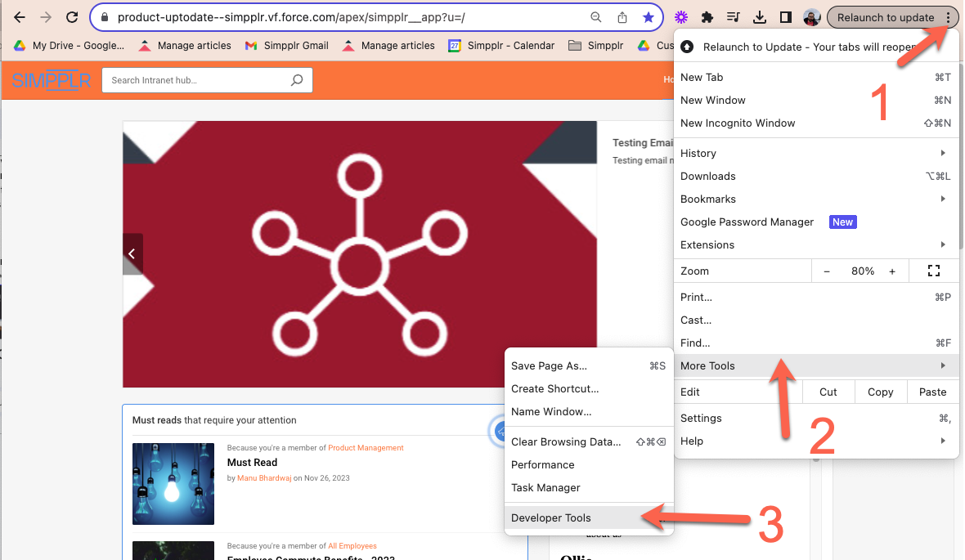Click the search magnifier in intranet search
Viewport: 965px width, 560px height.
coord(297,80)
